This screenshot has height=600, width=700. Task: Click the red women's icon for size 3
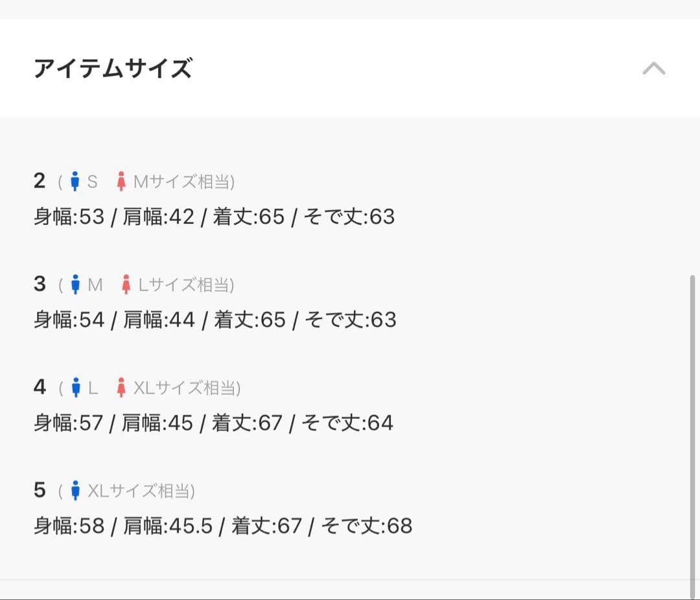pyautogui.click(x=126, y=285)
